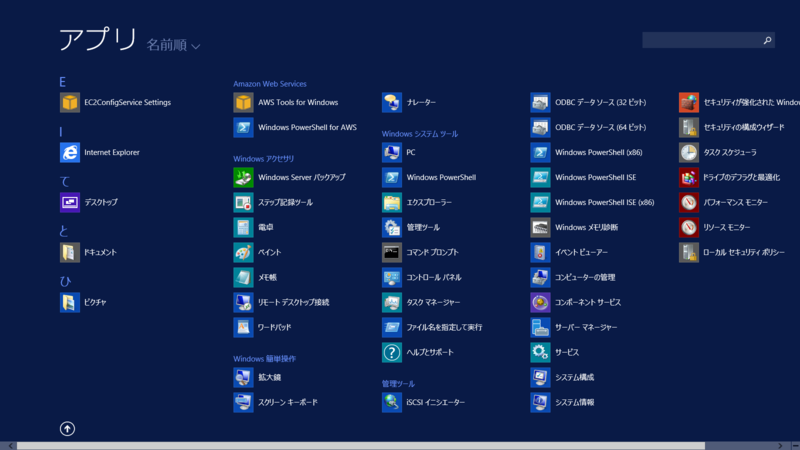Open ヘルプとサポート question mark icon
Viewport: 800px width, 450px height.
coord(392,353)
